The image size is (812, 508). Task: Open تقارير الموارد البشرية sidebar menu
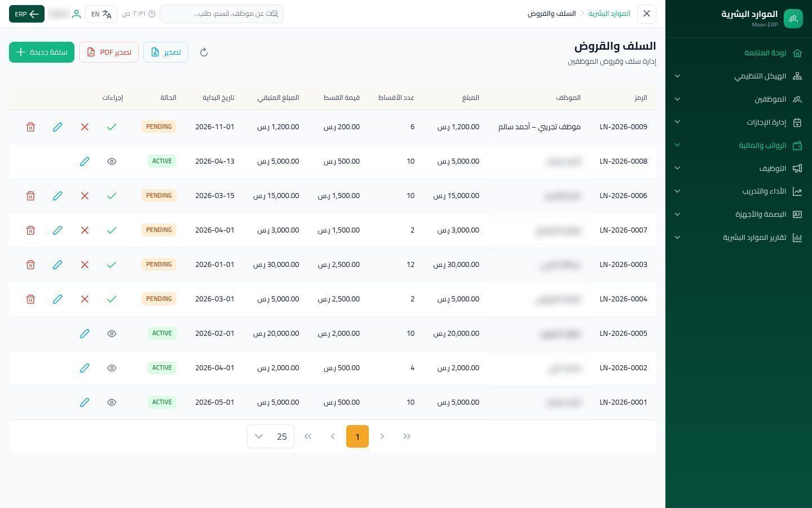click(x=739, y=238)
